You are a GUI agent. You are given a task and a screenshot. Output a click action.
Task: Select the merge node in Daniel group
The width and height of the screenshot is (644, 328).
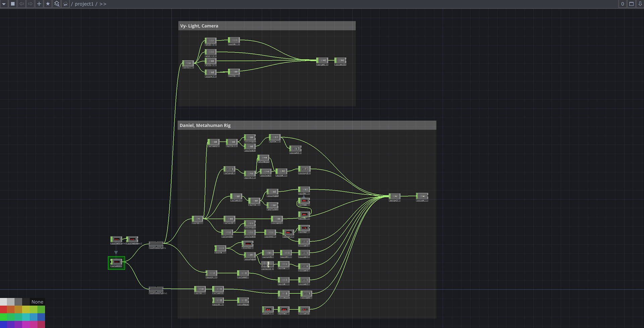click(x=394, y=197)
